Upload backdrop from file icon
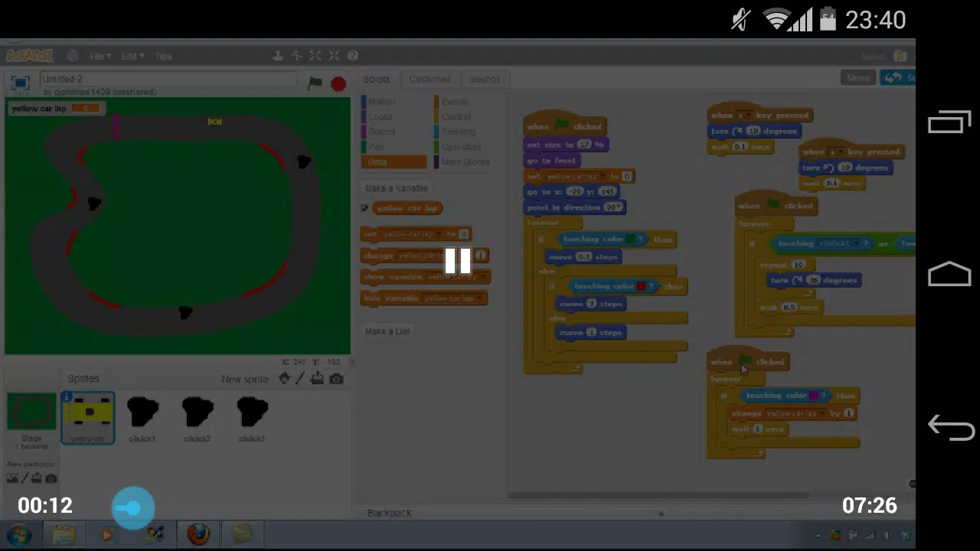The image size is (980, 551). pos(37,479)
